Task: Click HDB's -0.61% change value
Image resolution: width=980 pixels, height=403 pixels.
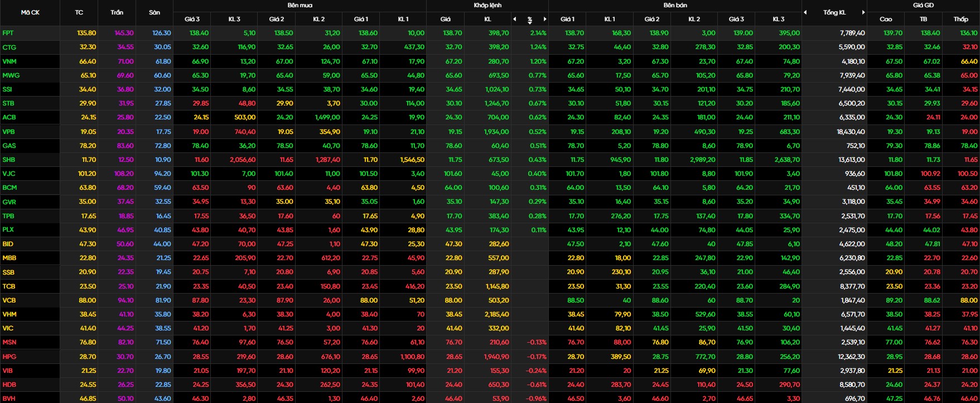Action: 537,385
